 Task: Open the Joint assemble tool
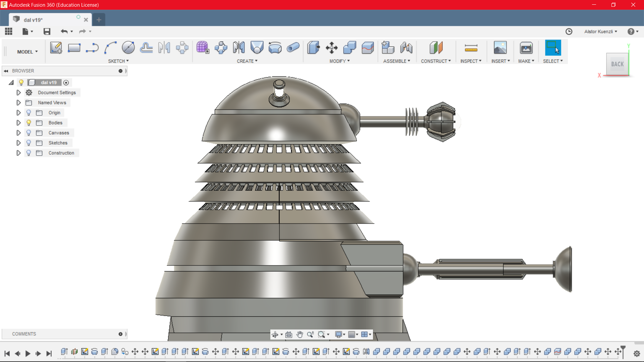pyautogui.click(x=406, y=48)
